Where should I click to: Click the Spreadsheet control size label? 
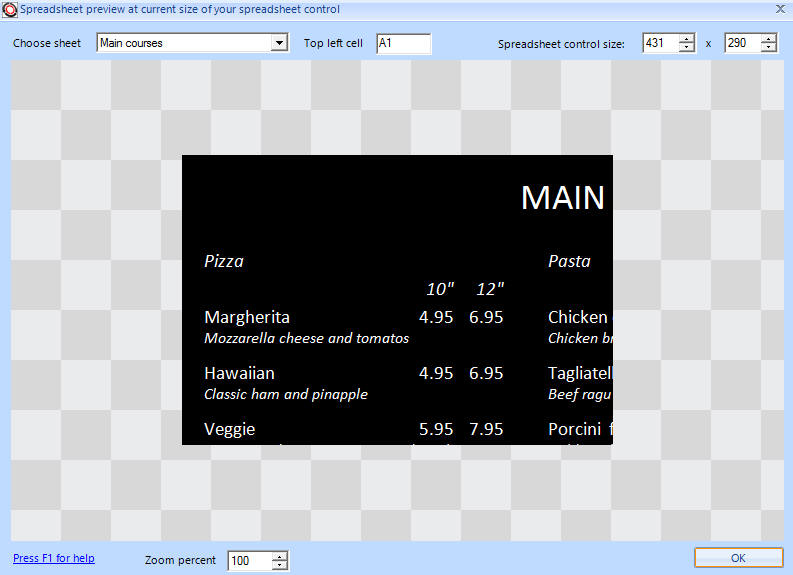click(561, 44)
